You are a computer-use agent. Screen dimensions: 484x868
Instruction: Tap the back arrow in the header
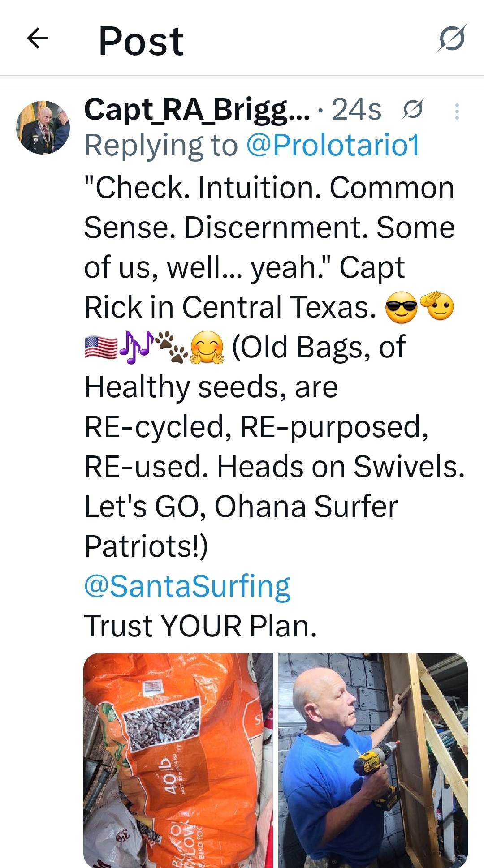38,39
